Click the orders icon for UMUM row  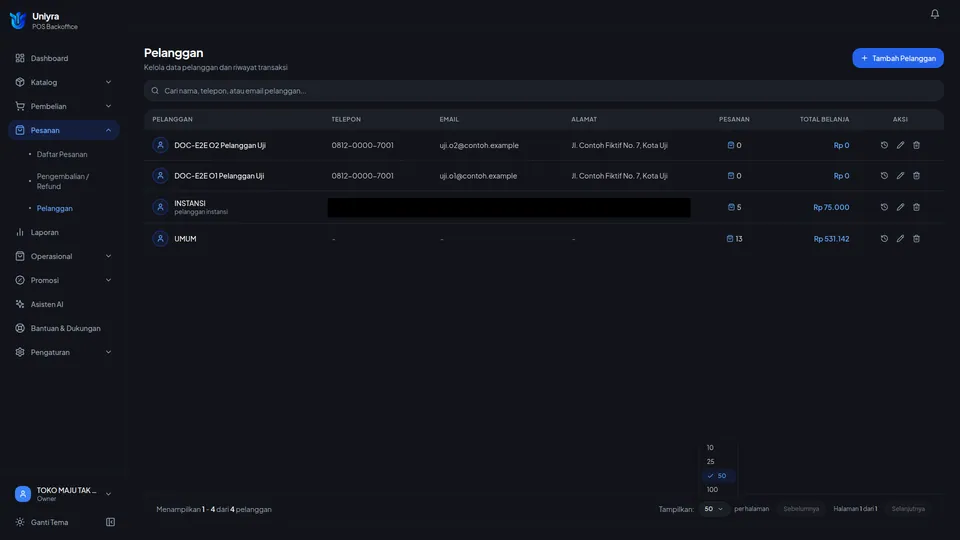point(730,239)
